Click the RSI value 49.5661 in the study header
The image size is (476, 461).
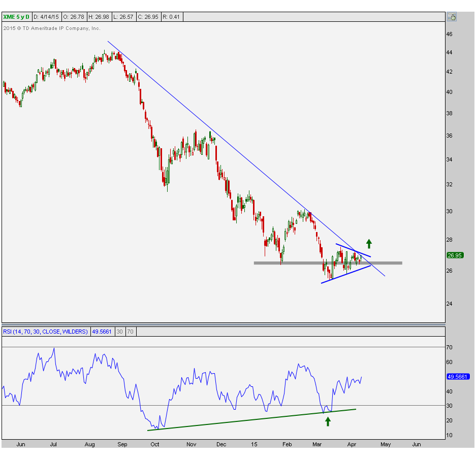(102, 332)
